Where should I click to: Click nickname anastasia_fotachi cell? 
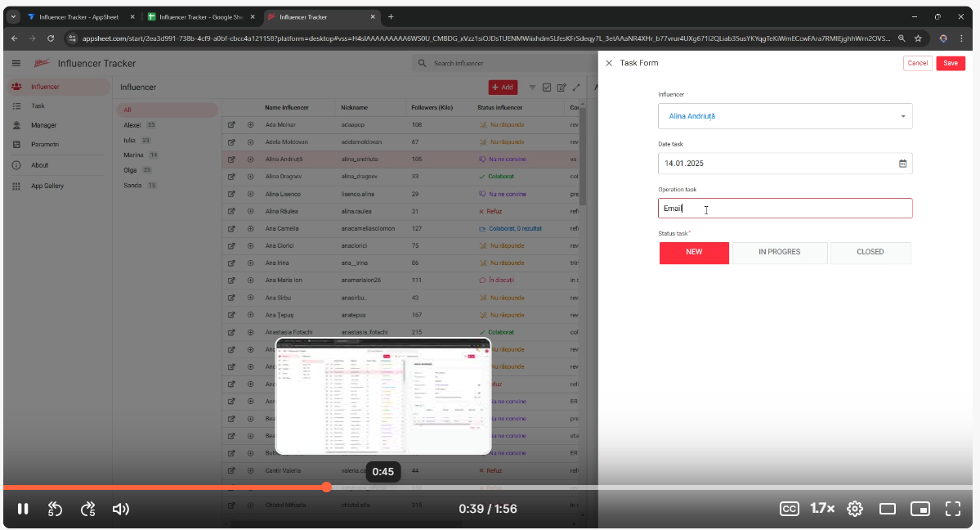point(365,332)
